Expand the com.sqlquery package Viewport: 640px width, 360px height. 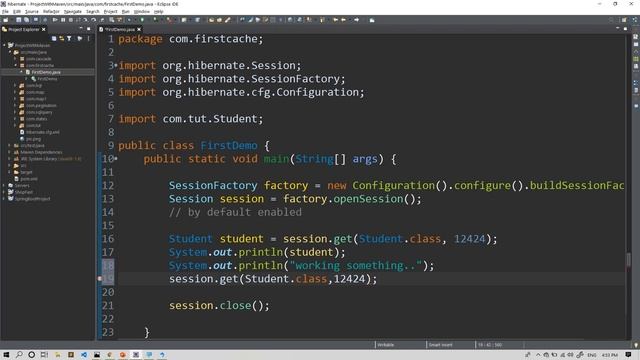[x=15, y=112]
